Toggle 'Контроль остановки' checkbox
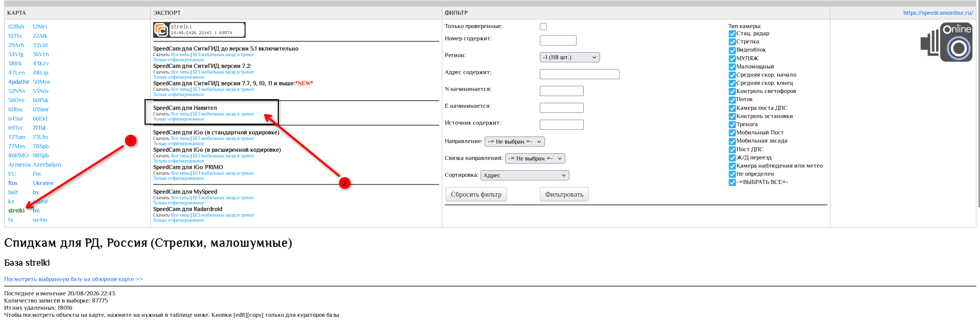Viewport: 980px width, 323px height. (732, 117)
